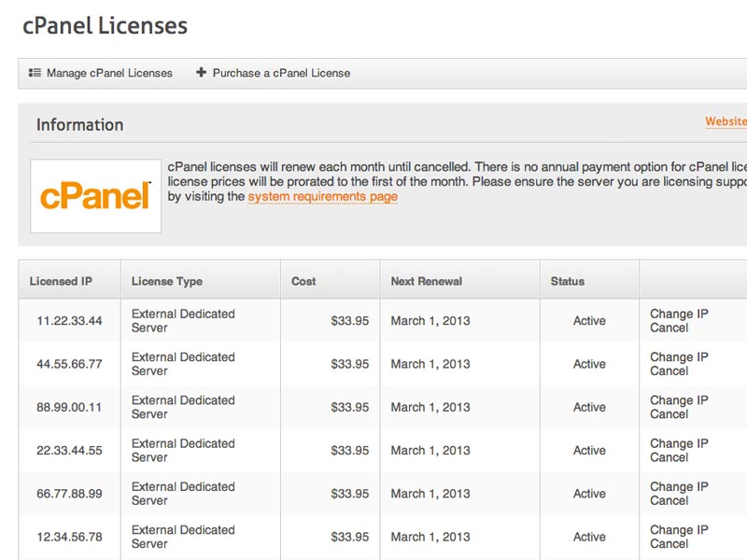Viewport: 747px width, 560px height.
Task: Click External Dedicated Server for 66.77.88.99
Action: [x=183, y=494]
